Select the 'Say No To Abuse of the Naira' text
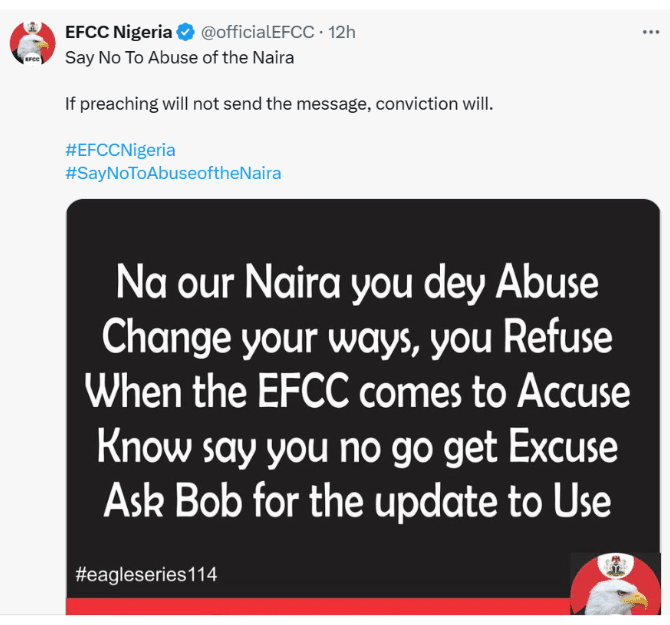This screenshot has height=625, width=670. click(179, 57)
